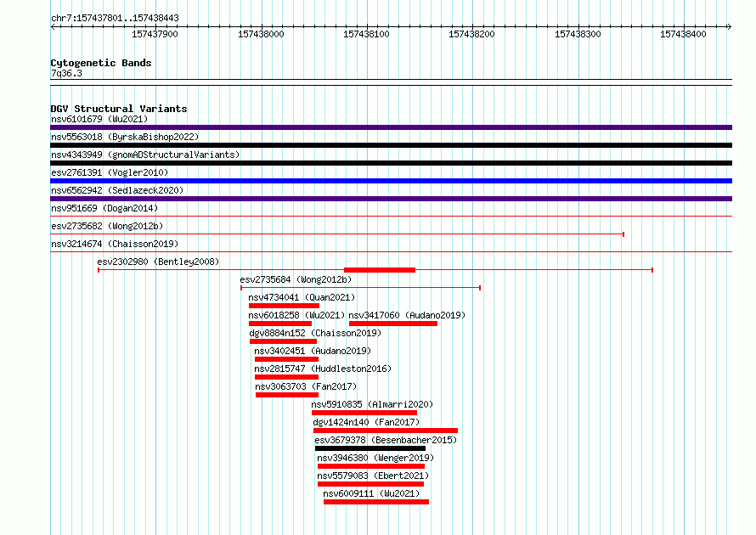
Task: Select the red bar under nsv3946380 Wenger2019
Action: [x=370, y=466]
